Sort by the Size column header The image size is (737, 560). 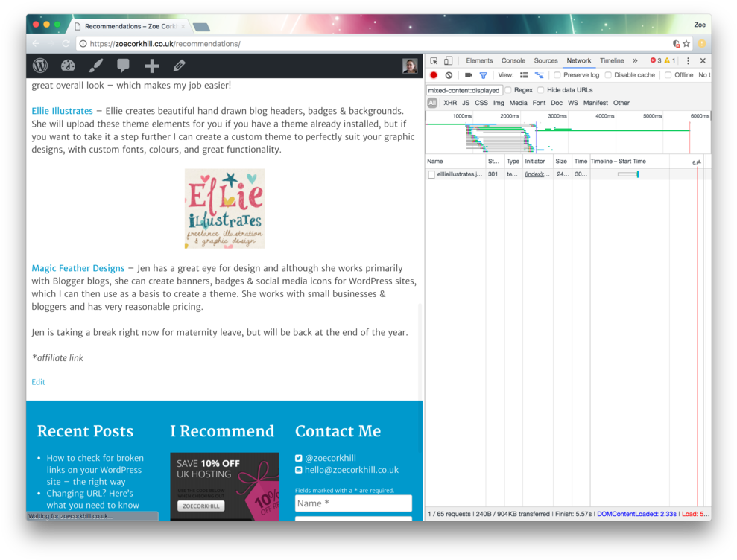pyautogui.click(x=561, y=161)
